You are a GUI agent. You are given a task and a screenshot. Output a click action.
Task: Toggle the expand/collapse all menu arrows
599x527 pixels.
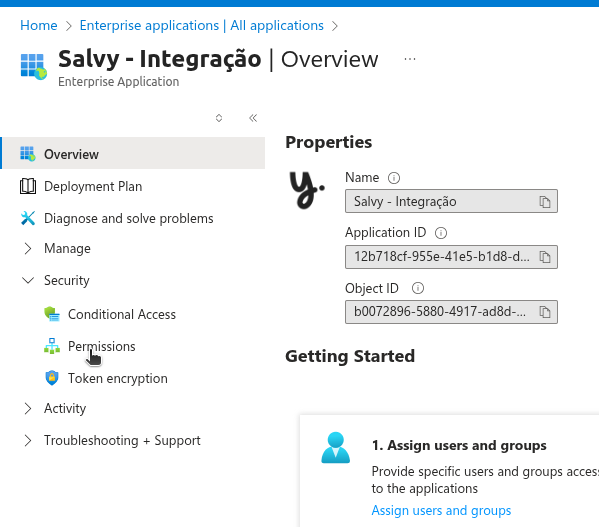219,118
